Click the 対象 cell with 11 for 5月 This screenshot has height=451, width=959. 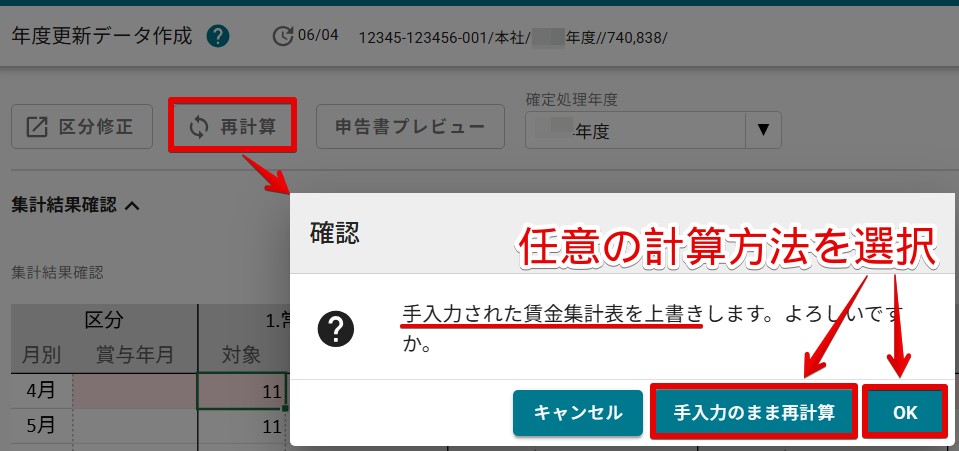(242, 426)
